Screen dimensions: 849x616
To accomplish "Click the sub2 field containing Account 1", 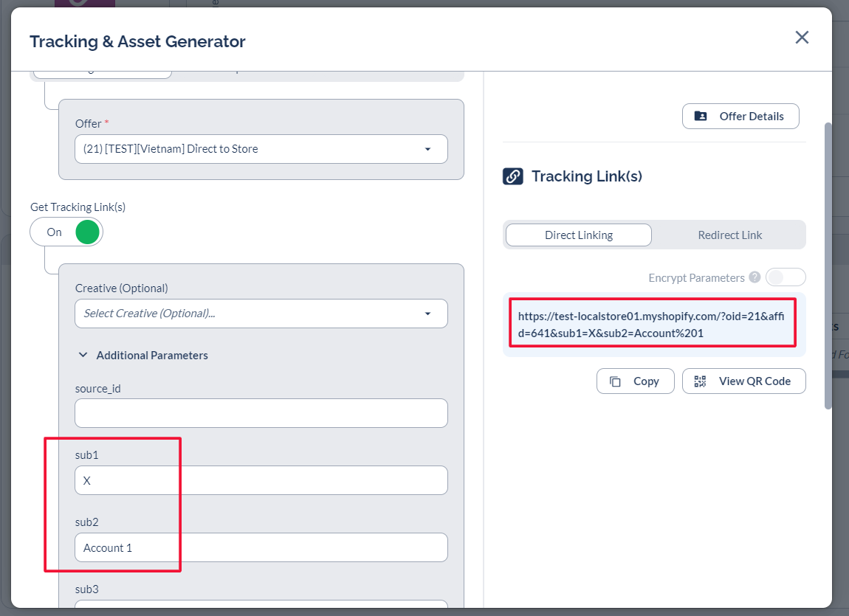I will pos(261,547).
